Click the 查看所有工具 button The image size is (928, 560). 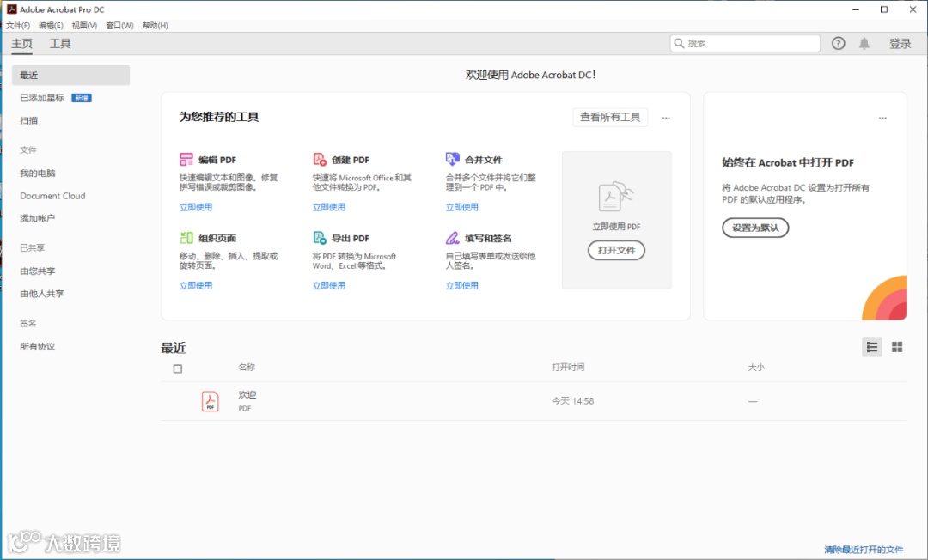[x=610, y=117]
